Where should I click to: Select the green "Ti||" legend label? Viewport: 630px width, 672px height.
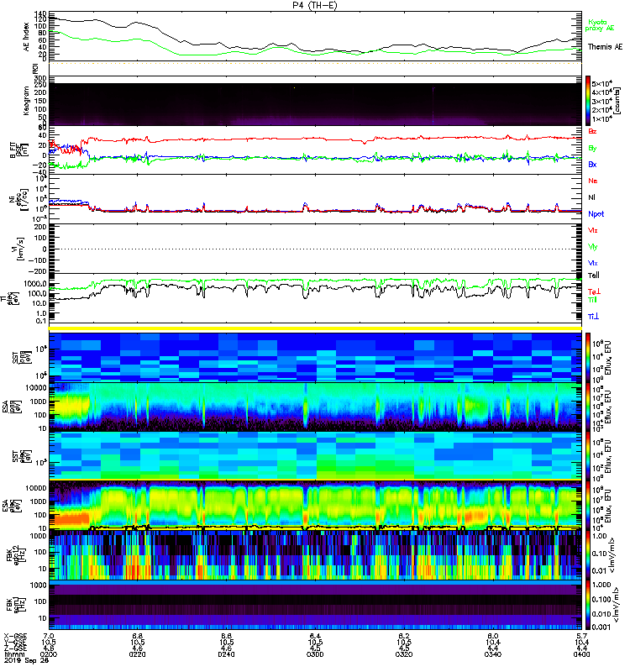point(592,300)
